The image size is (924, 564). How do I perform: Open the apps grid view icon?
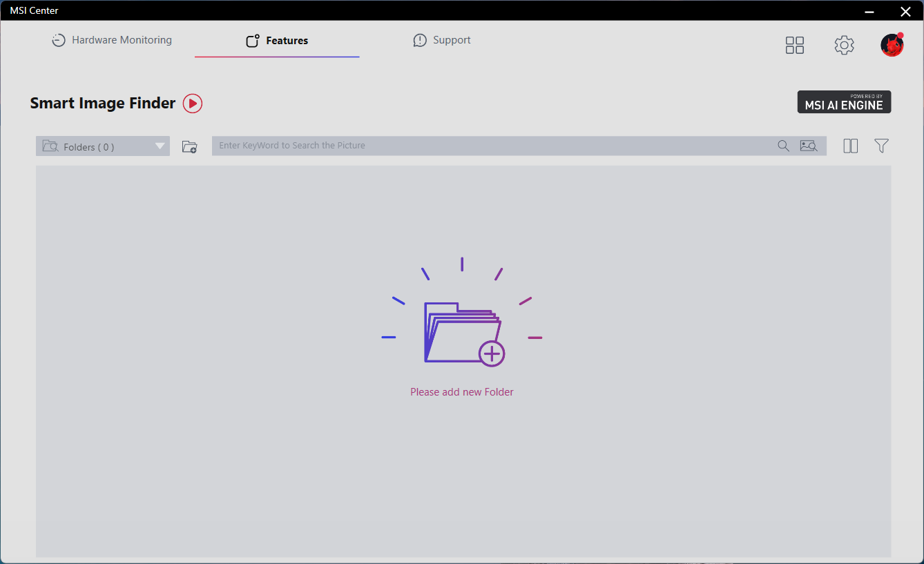(795, 46)
